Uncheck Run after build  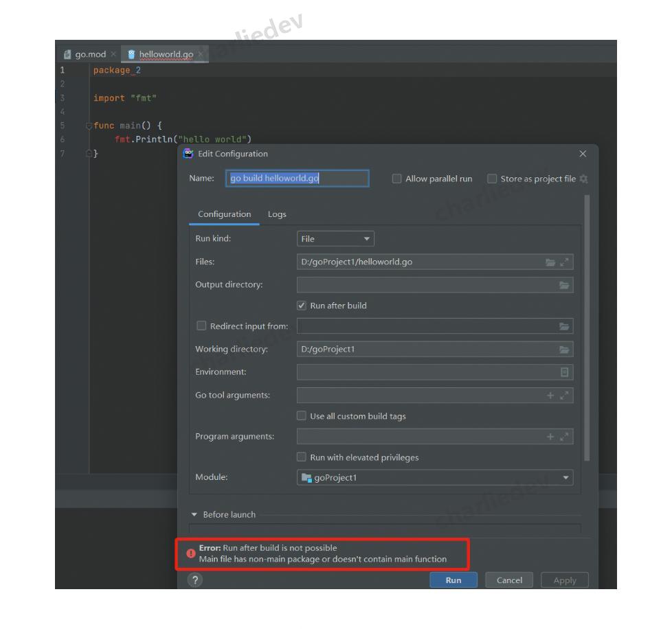click(302, 306)
